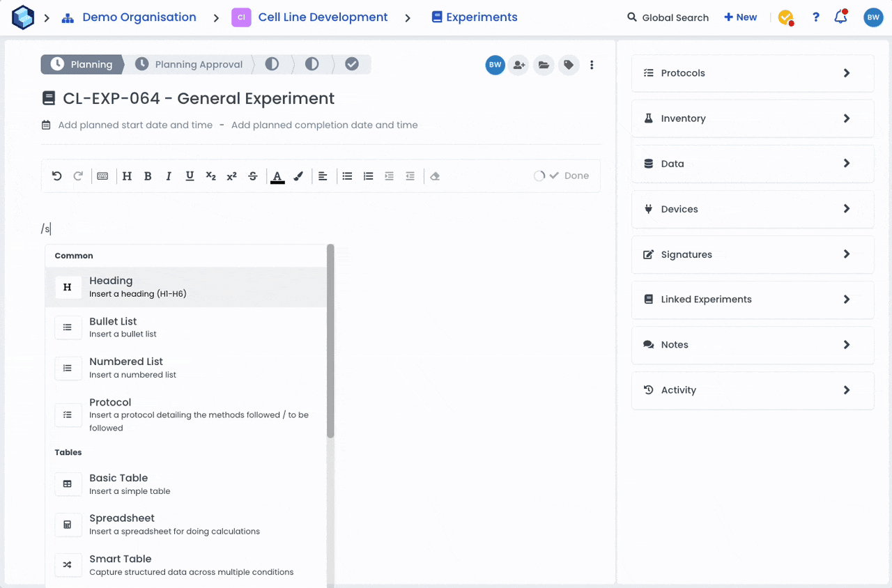Add planned completion date and time
Screen dimensions: 892x588
coord(325,125)
